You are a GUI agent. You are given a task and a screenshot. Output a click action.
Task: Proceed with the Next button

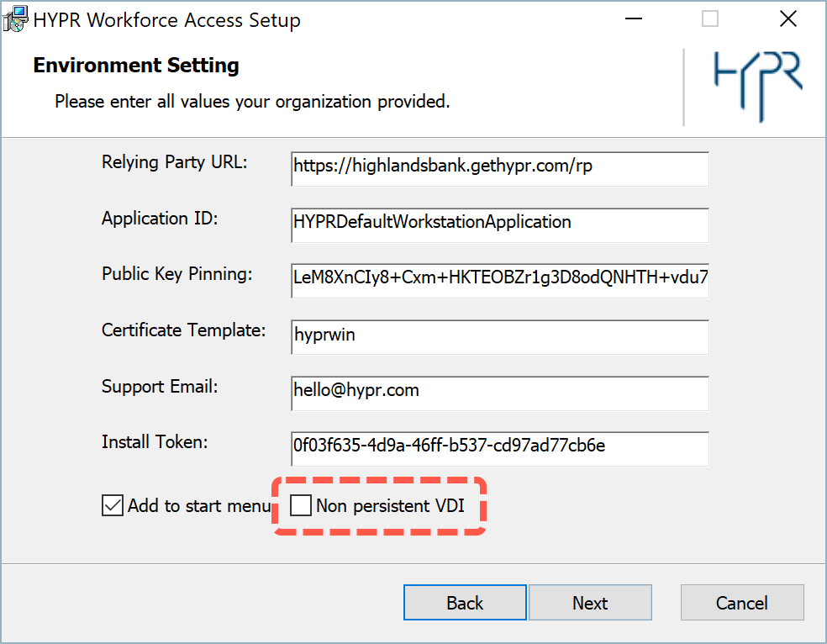590,602
